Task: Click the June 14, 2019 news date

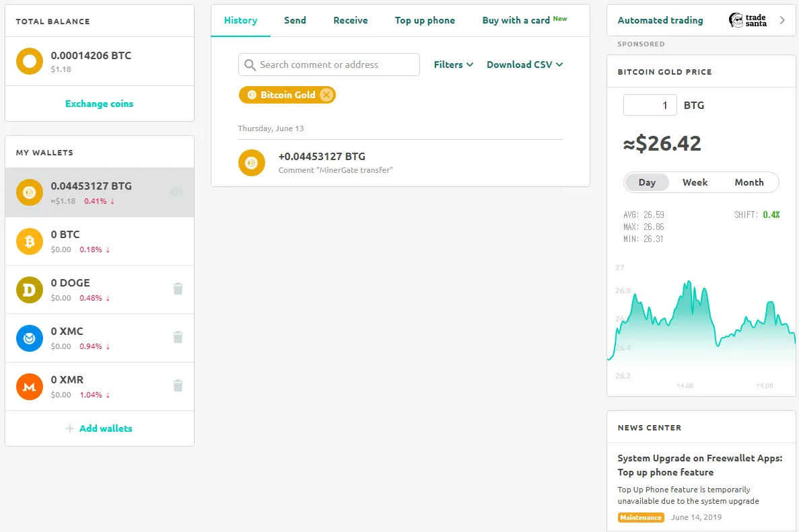Action: (x=696, y=517)
